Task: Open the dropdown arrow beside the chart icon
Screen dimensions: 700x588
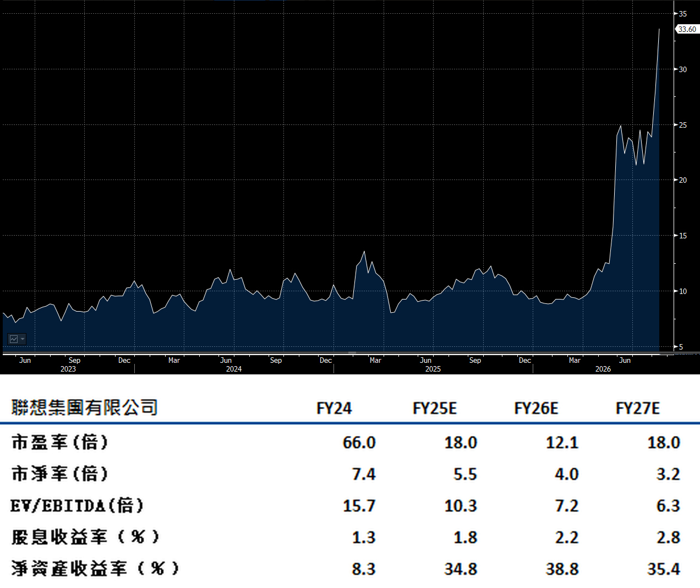Action: [23, 339]
